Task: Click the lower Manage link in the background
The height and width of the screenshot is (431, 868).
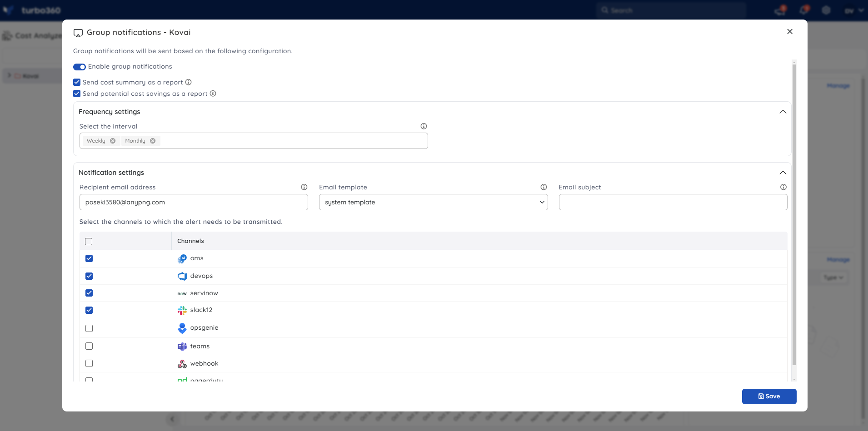Action: point(838,260)
